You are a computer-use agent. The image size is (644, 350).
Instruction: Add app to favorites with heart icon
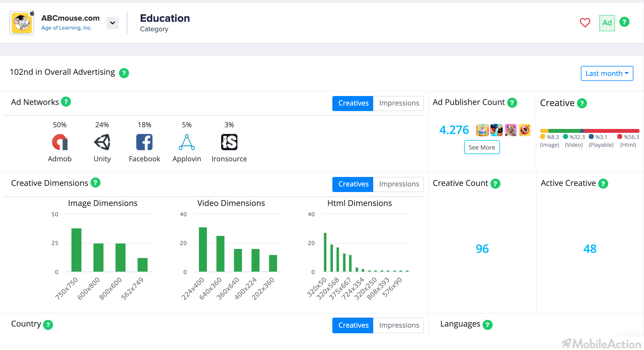pos(585,22)
